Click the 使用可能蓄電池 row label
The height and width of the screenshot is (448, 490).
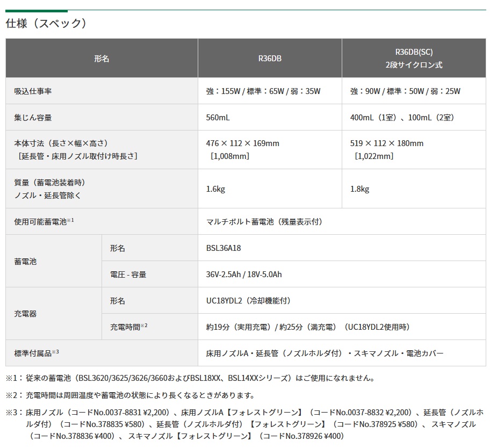point(102,221)
